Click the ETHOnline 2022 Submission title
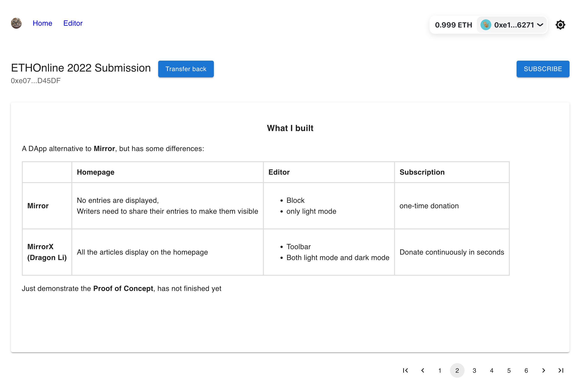 [x=81, y=68]
